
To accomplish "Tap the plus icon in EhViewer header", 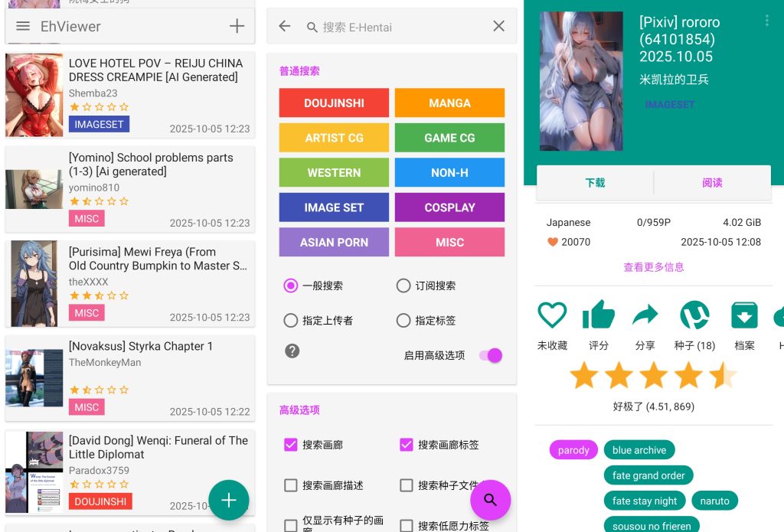I will click(237, 26).
